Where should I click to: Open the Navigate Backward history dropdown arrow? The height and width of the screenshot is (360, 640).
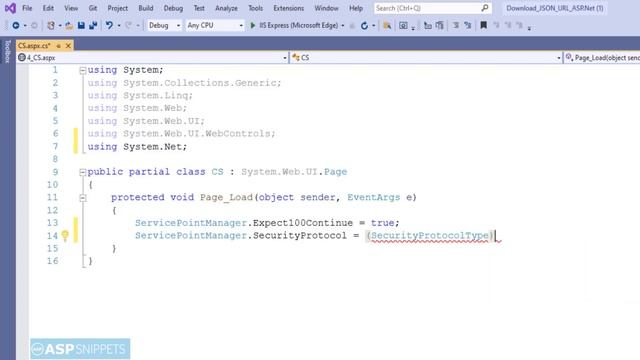pos(25,26)
